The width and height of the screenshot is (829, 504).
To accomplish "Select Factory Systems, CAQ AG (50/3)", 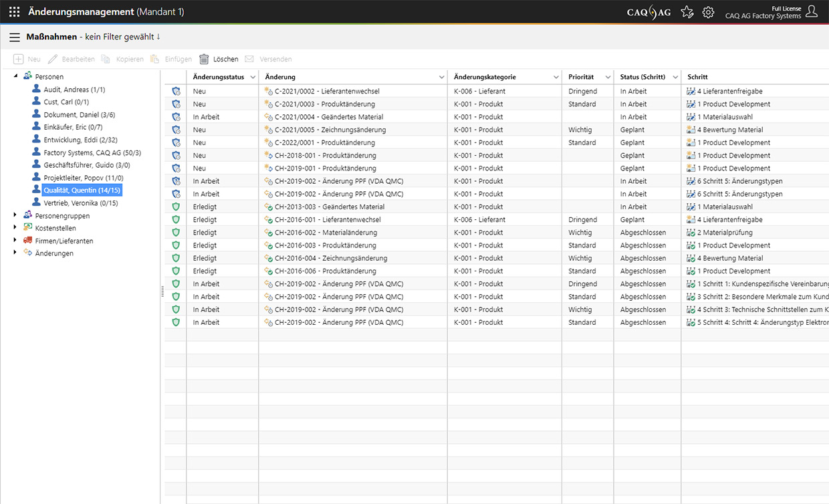I will pyautogui.click(x=92, y=152).
